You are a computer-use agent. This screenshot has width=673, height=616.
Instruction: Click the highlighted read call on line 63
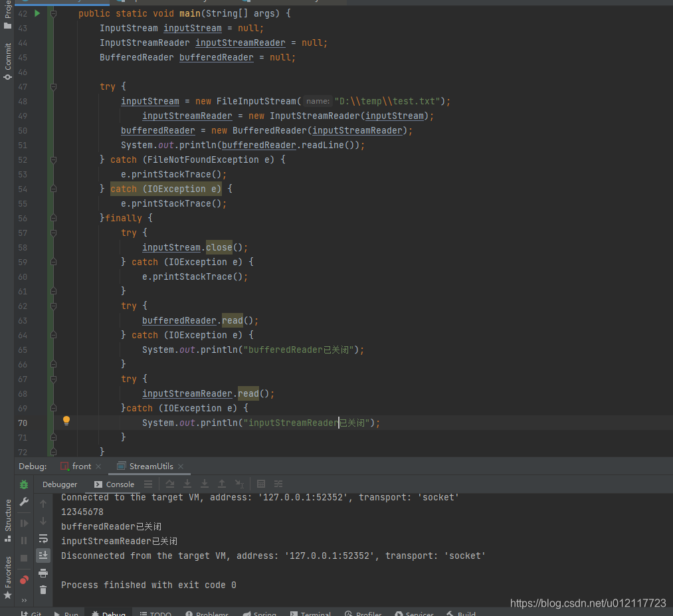[233, 321]
